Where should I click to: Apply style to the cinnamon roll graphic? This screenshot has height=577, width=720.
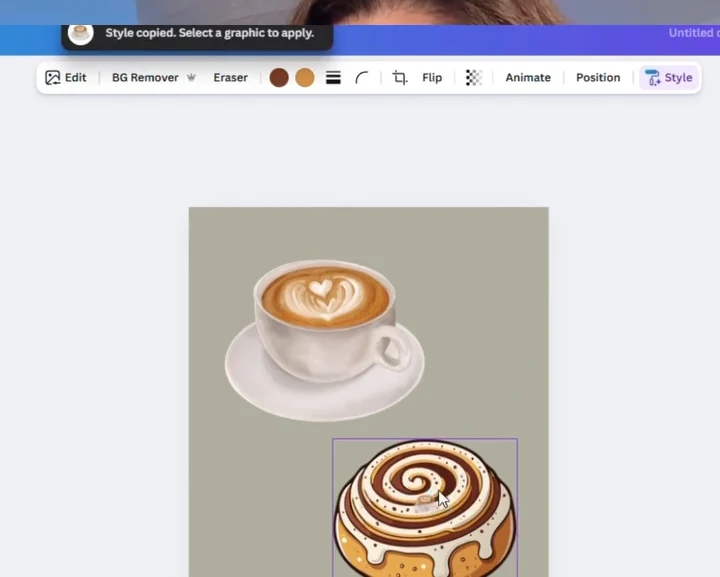coord(425,508)
